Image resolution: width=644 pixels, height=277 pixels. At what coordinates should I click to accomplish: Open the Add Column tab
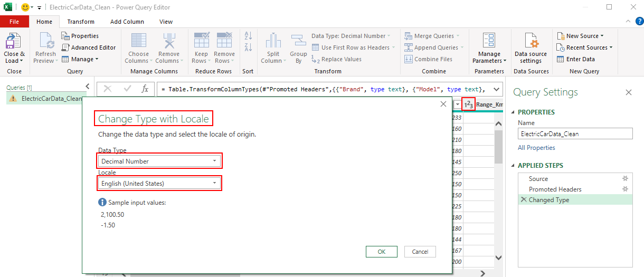(127, 22)
